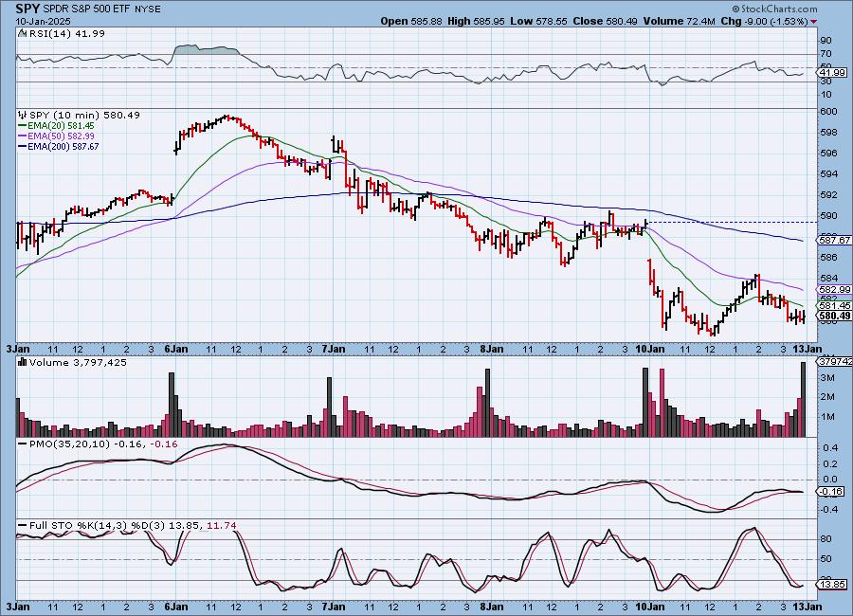Click the 379742 volume tag on right axis
Image resolution: width=853 pixels, height=616 pixels.
pos(834,361)
